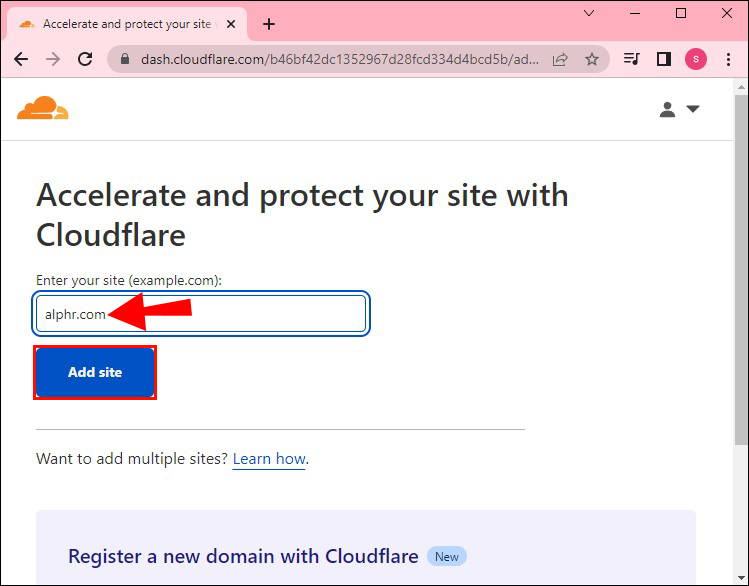This screenshot has width=749, height=586.
Task: Open the tab search chevron in title bar
Action: click(588, 13)
